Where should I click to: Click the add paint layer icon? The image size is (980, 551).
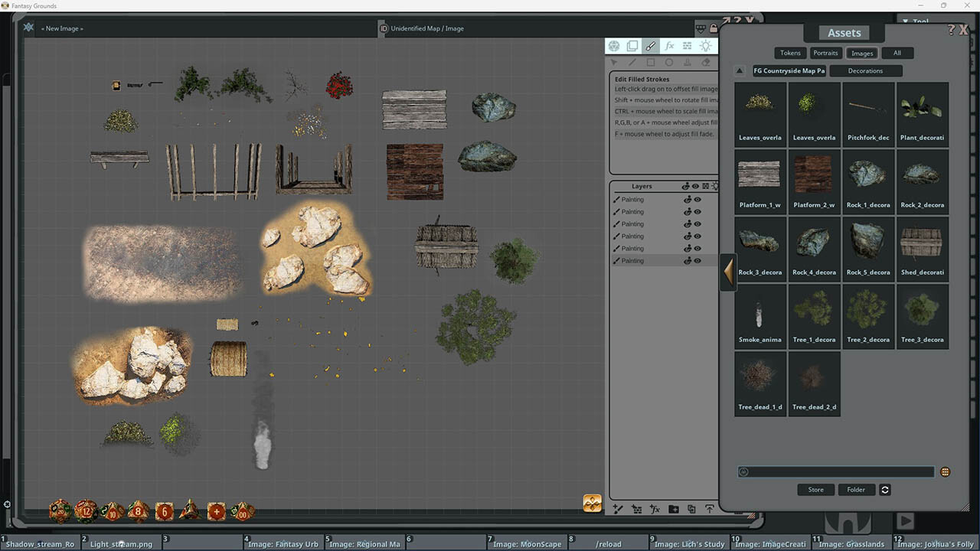click(x=618, y=509)
